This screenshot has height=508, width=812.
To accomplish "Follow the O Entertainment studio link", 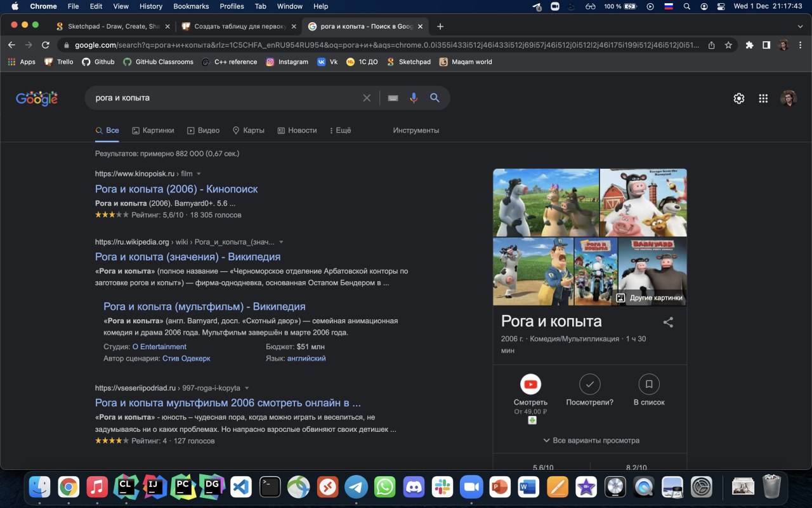I will point(159,347).
